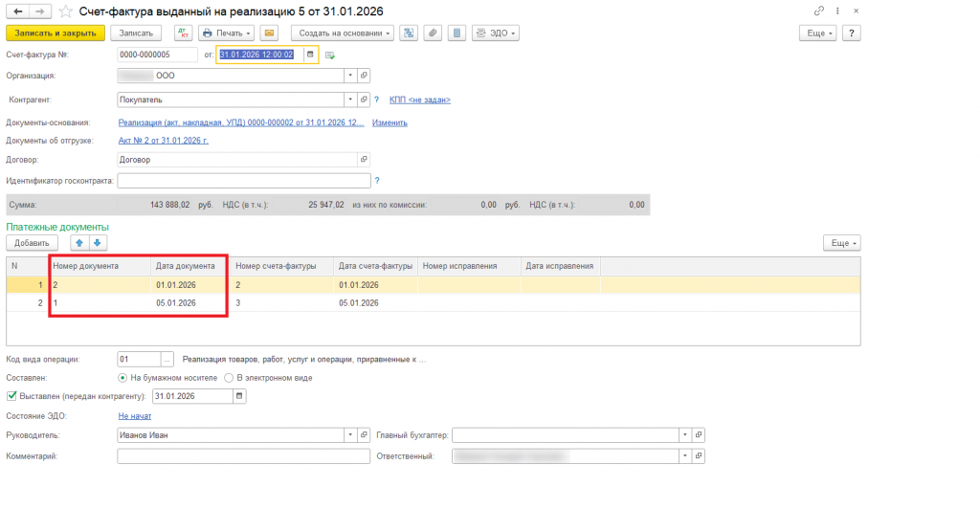Select invoice number cell 3 in second row
Screen dimensions: 980x509
click(282, 303)
